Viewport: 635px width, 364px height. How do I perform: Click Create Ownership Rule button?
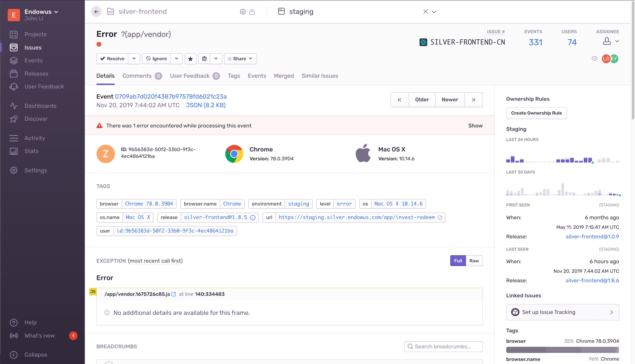[x=536, y=113]
